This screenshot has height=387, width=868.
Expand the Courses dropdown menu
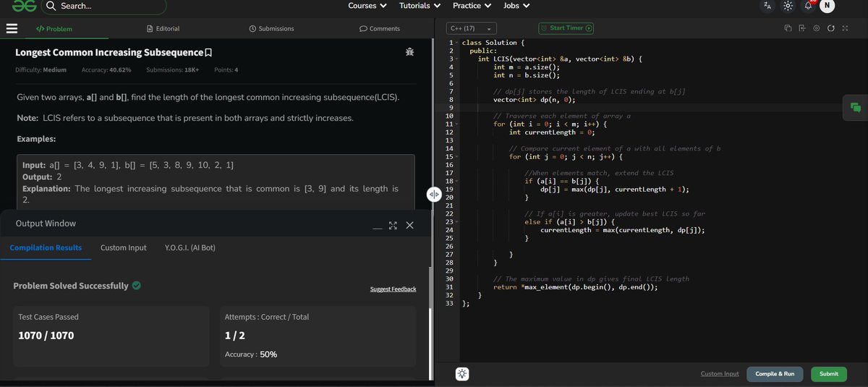click(x=367, y=6)
